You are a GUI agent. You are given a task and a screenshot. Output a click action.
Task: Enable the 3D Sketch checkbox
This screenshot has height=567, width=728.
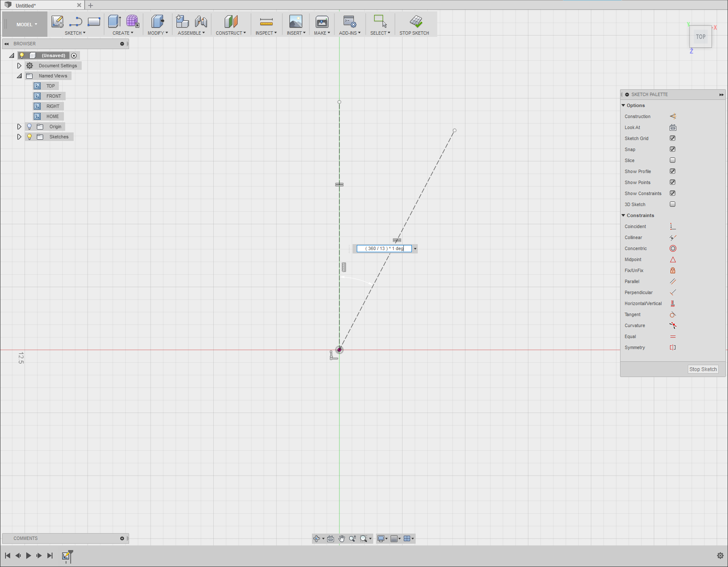tap(673, 204)
